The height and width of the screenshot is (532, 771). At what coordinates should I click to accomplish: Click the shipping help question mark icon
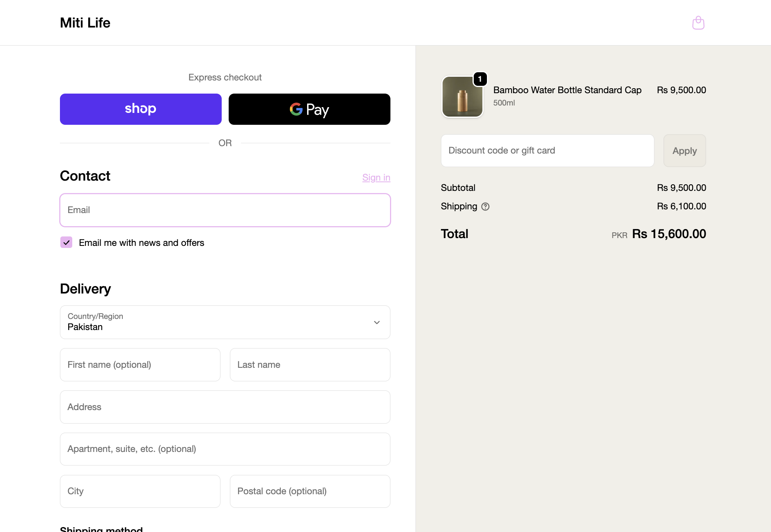tap(485, 206)
